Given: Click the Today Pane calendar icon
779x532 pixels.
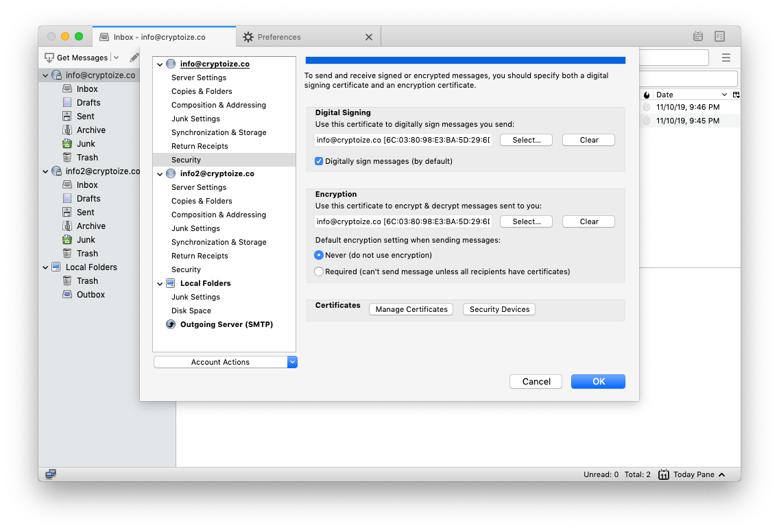Looking at the screenshot, I should 663,474.
